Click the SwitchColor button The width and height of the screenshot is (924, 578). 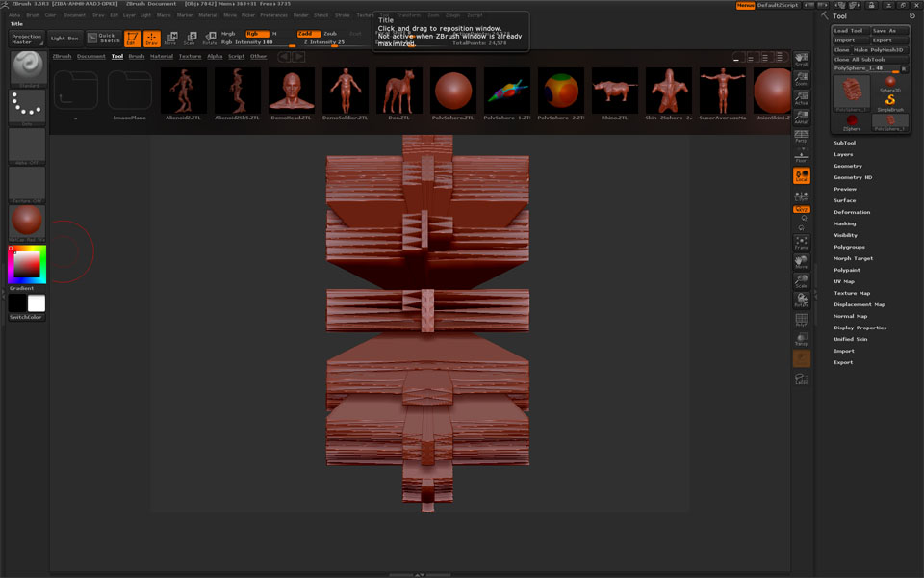27,317
